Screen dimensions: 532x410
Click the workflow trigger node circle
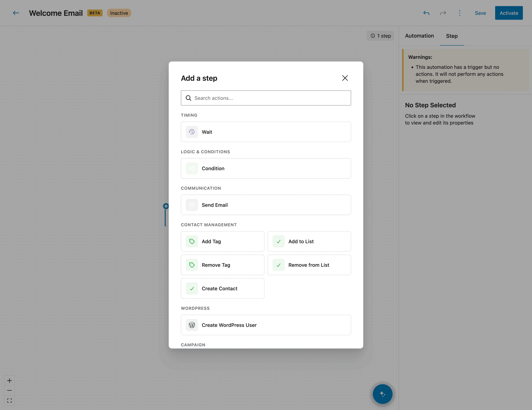click(x=166, y=206)
